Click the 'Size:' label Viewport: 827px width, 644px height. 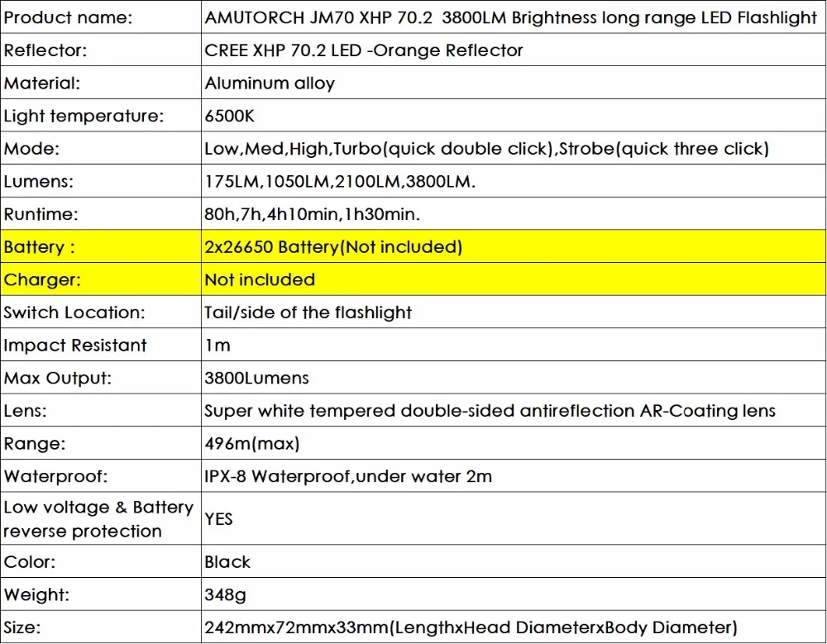[22, 627]
